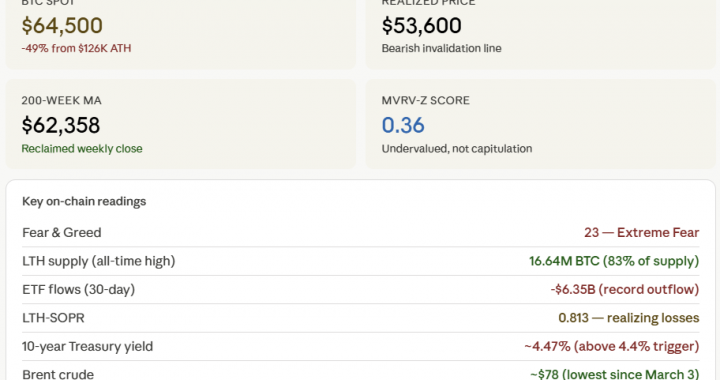The height and width of the screenshot is (380, 720).
Task: Click the 0.36 MVRV-Z value
Action: click(403, 125)
